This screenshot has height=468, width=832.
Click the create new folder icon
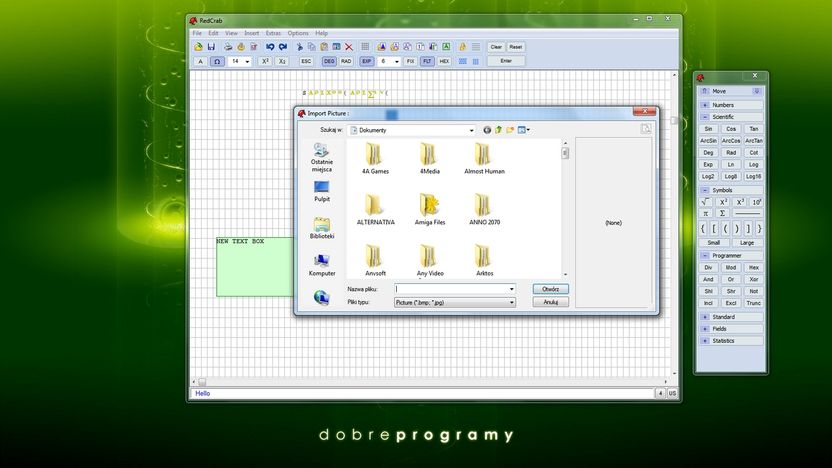pyautogui.click(x=510, y=130)
